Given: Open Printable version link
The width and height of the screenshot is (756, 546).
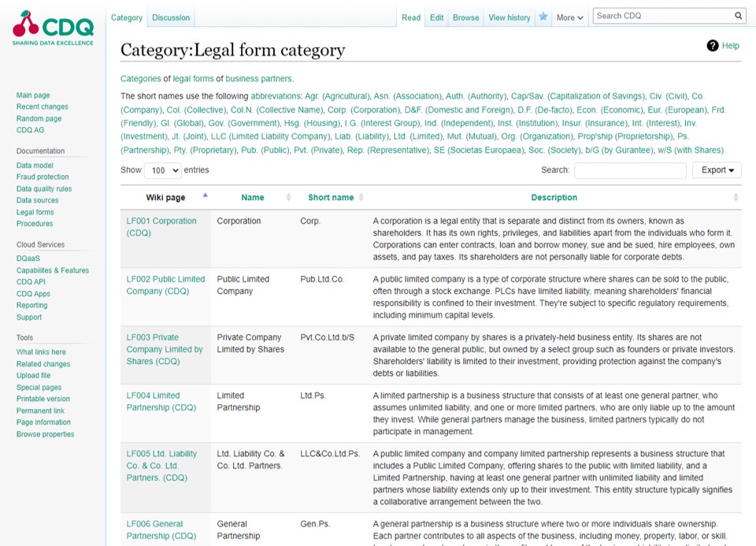Looking at the screenshot, I should (43, 399).
